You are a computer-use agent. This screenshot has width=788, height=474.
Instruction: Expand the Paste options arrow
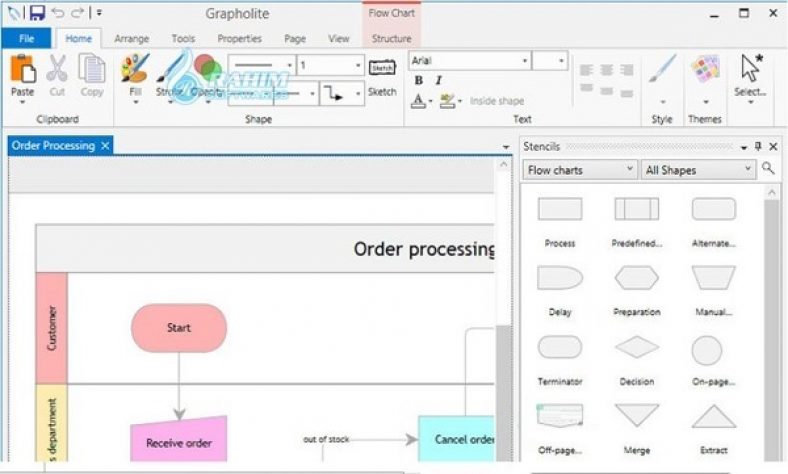23,102
